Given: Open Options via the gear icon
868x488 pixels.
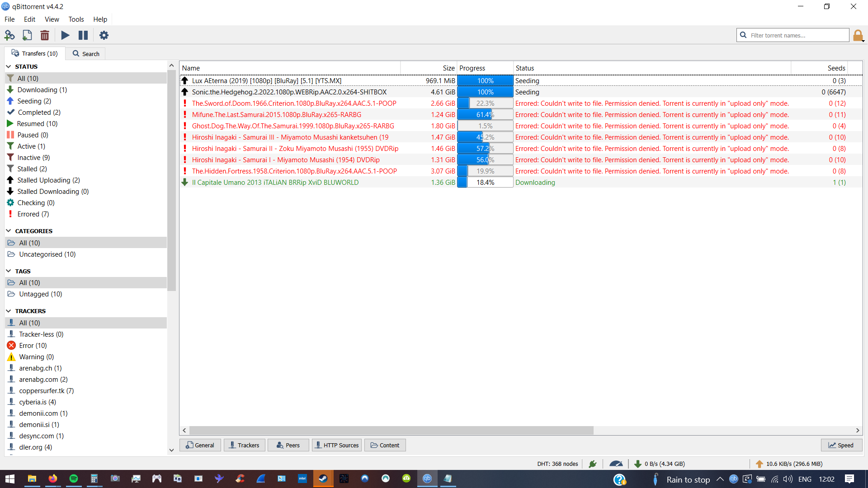Looking at the screenshot, I should pos(104,35).
